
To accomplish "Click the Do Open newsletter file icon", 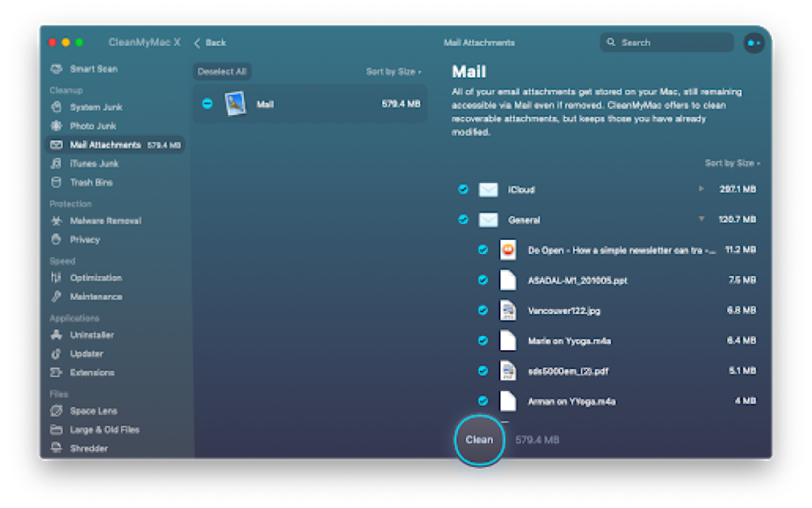I will click(x=508, y=250).
